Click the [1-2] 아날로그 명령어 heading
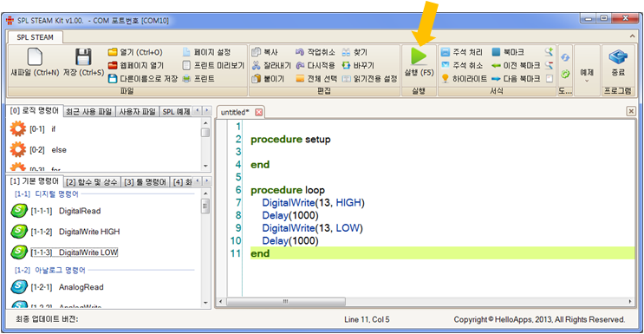The width and height of the screenshot is (644, 334). (49, 271)
